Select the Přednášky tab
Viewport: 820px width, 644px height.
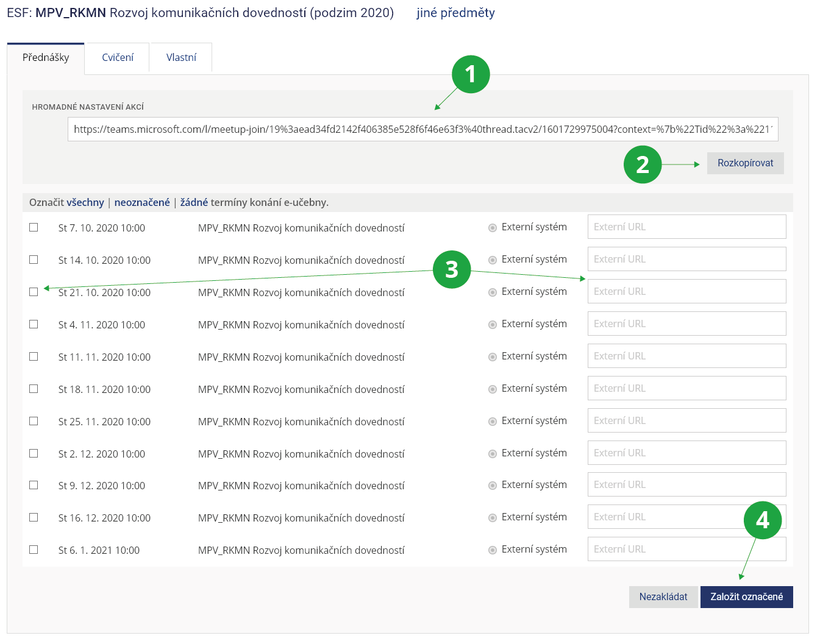46,58
